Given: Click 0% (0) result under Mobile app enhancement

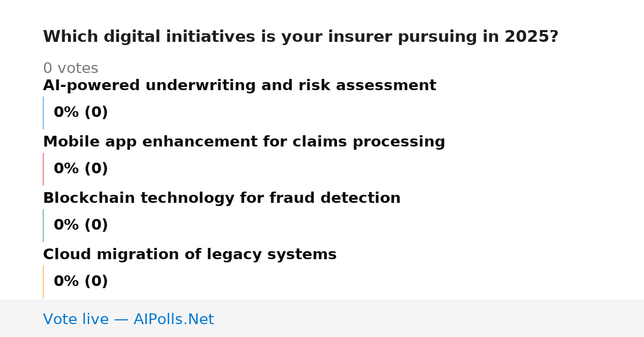Looking at the screenshot, I should 80,169.
